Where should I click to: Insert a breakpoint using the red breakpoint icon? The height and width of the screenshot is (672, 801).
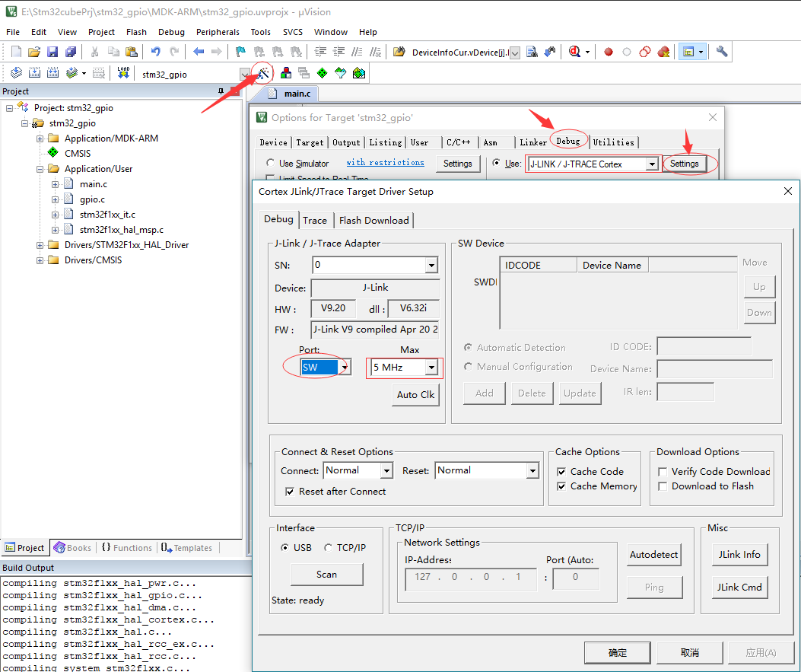(x=609, y=52)
